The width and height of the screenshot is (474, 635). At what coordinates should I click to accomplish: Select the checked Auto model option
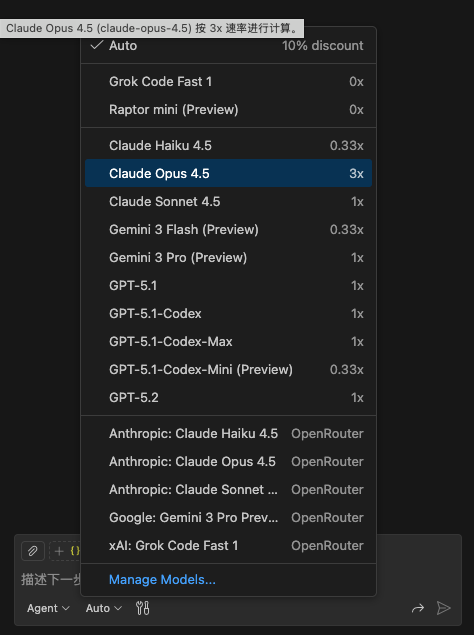coord(228,45)
